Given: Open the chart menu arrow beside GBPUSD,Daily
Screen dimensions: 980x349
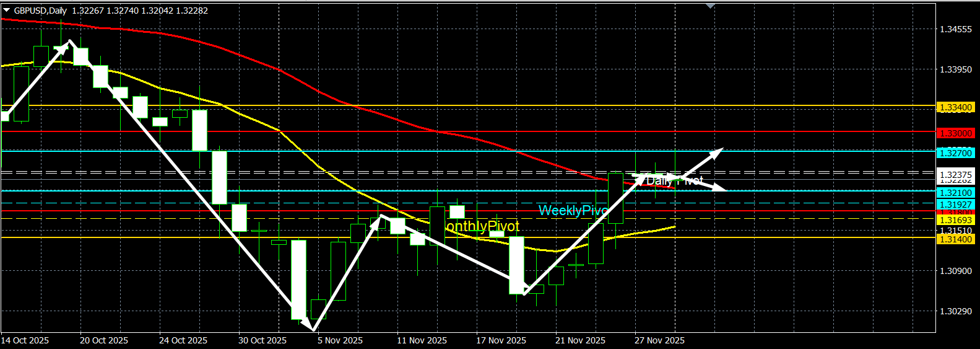Looking at the screenshot, I should click(6, 11).
